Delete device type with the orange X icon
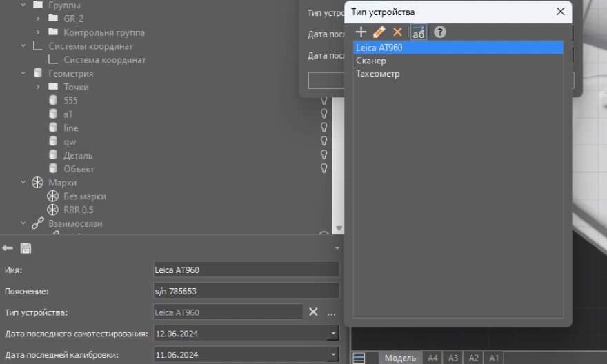The width and height of the screenshot is (607, 364). point(397,32)
